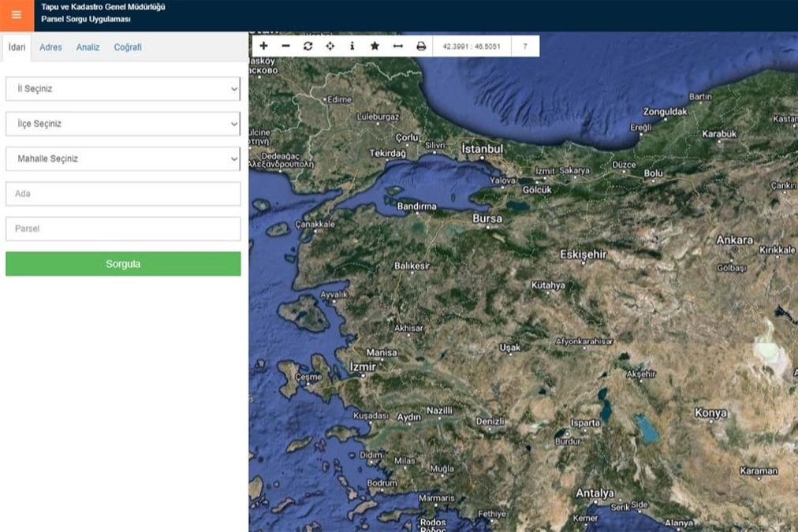Select the İdari tab
798x532 pixels.
[x=17, y=47]
